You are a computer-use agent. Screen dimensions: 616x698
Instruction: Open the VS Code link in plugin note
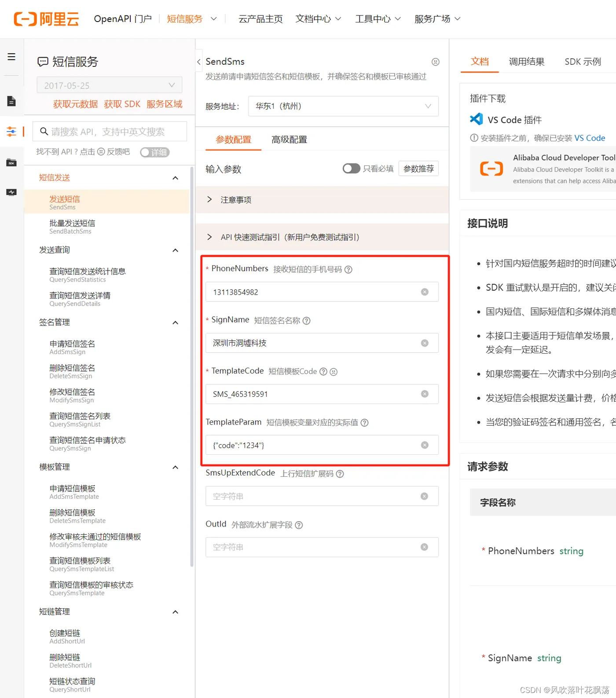590,138
